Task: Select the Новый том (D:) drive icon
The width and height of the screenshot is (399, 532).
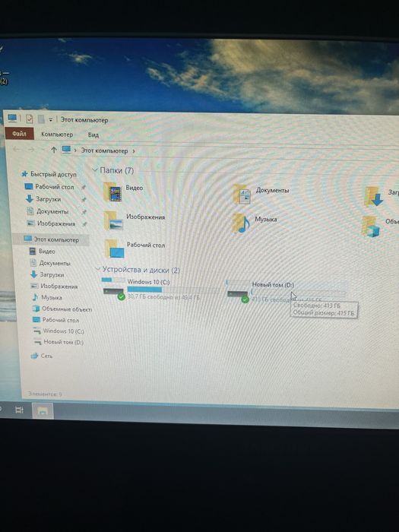Action: 238,291
